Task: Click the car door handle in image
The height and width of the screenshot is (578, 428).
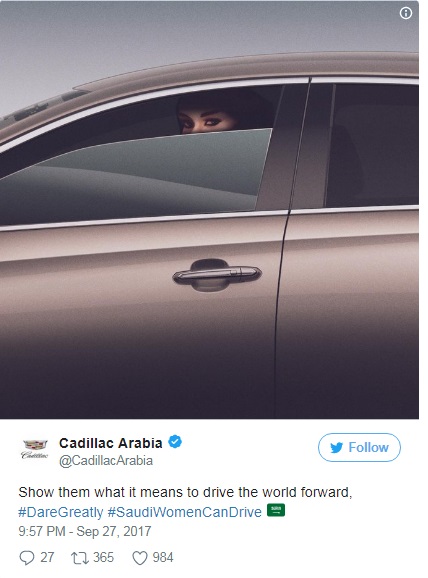Action: [217, 275]
